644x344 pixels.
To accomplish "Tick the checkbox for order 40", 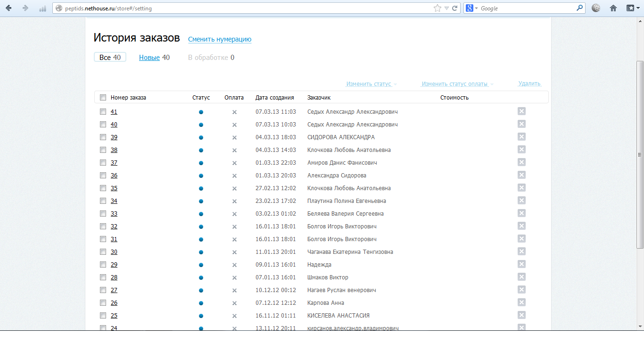I will [x=103, y=125].
